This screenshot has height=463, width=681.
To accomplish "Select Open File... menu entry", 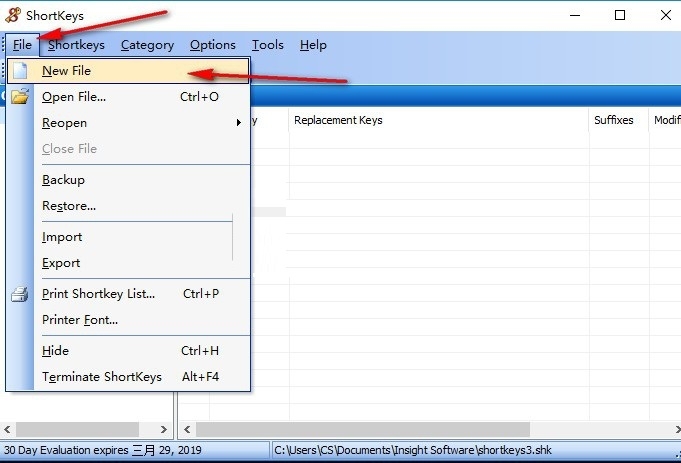I will tap(128, 96).
